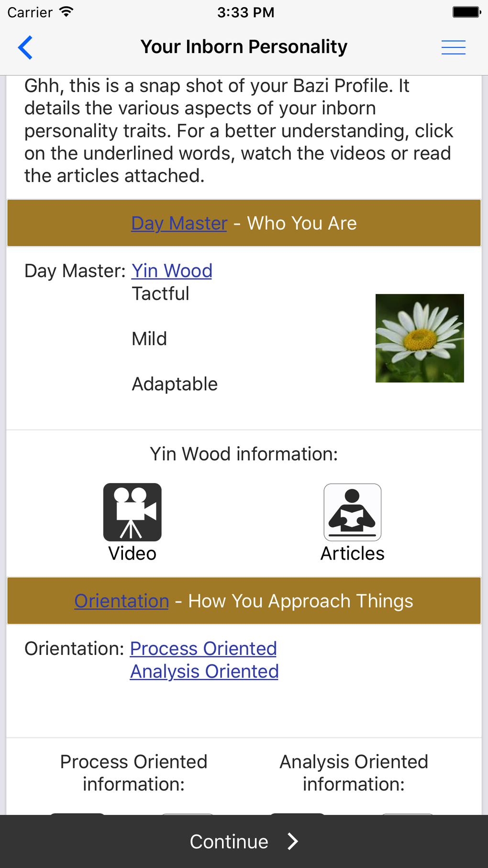
Task: Tap the Wi-Fi status icon
Action: pos(67,12)
